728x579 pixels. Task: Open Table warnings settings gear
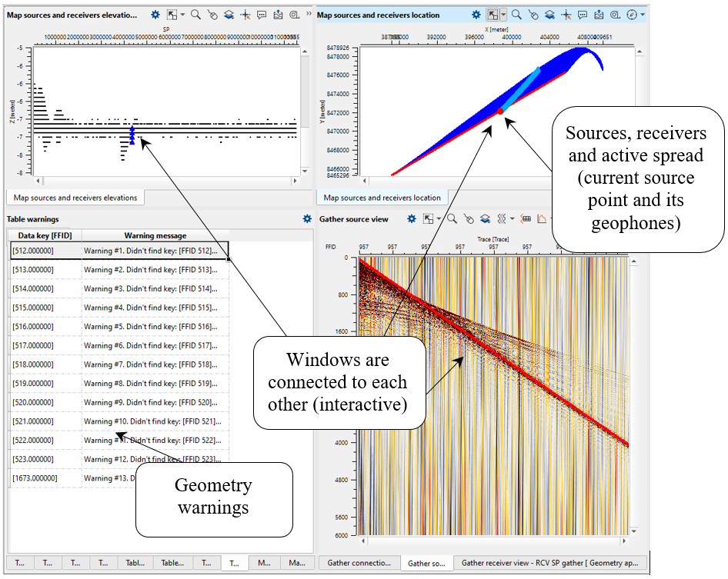point(307,219)
